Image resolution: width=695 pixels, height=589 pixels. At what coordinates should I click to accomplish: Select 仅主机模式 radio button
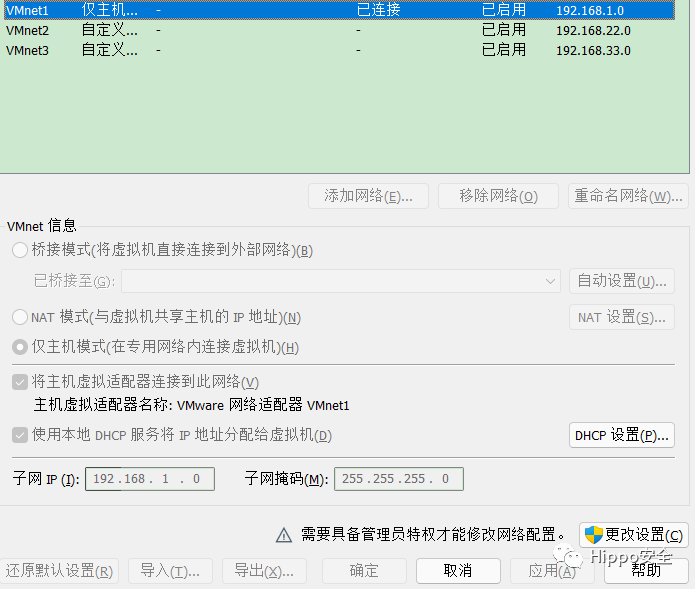(20, 347)
